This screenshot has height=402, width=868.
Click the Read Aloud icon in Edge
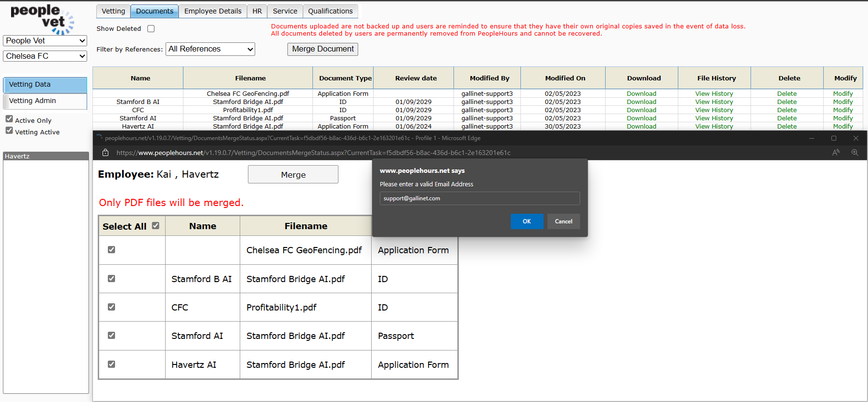[836, 153]
